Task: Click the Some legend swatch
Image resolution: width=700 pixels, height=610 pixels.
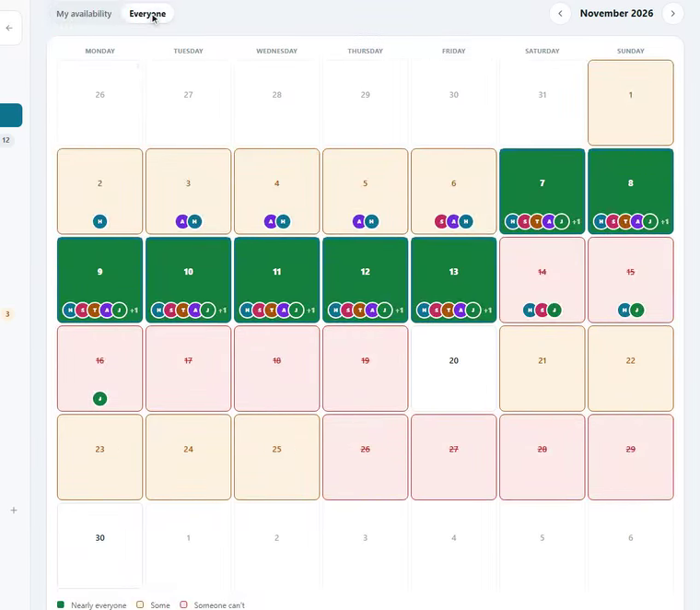Action: coord(140,604)
